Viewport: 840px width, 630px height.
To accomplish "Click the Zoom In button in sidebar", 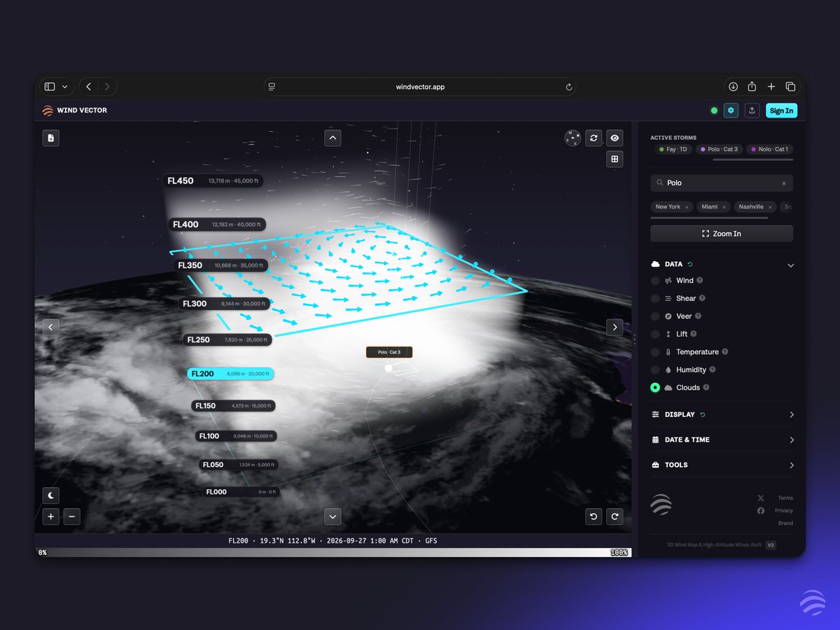I will 722,234.
